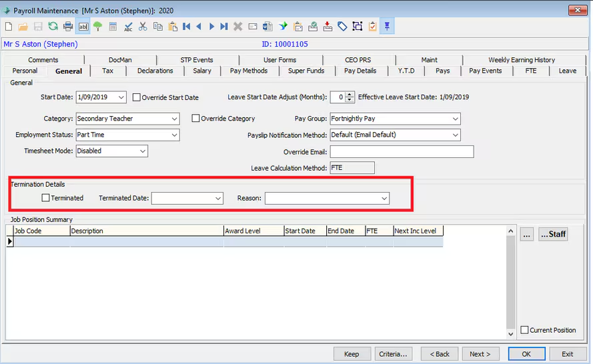Screen dimensions: 593x364
Task: Click the Criteria... button
Action: pyautogui.click(x=394, y=354)
